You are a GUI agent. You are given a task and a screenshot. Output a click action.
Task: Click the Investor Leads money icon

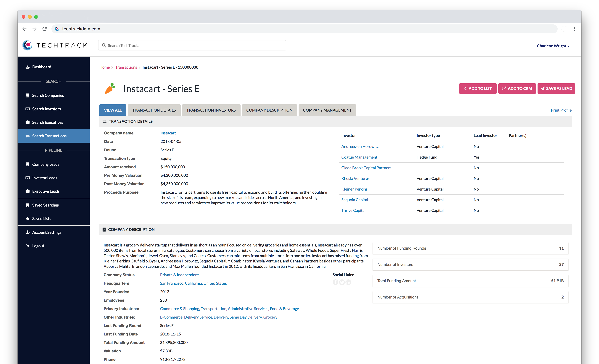coord(27,178)
